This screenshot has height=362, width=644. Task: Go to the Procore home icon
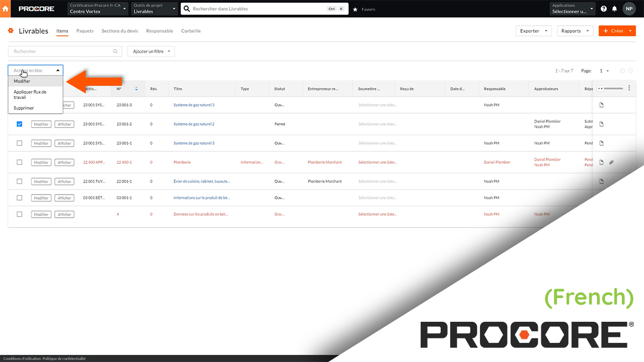tap(6, 9)
